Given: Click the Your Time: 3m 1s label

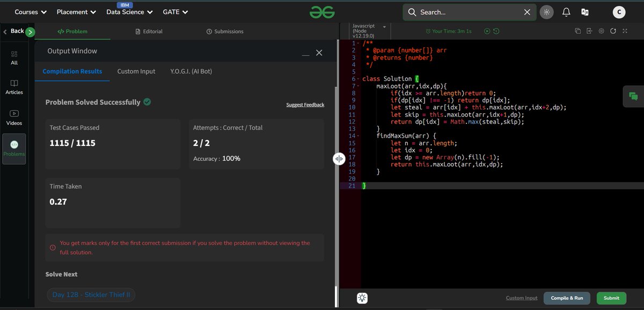Looking at the screenshot, I should click(449, 31).
